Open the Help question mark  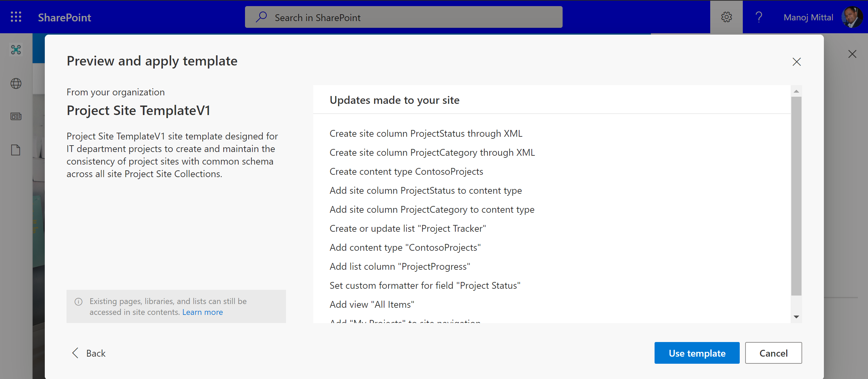pos(759,17)
